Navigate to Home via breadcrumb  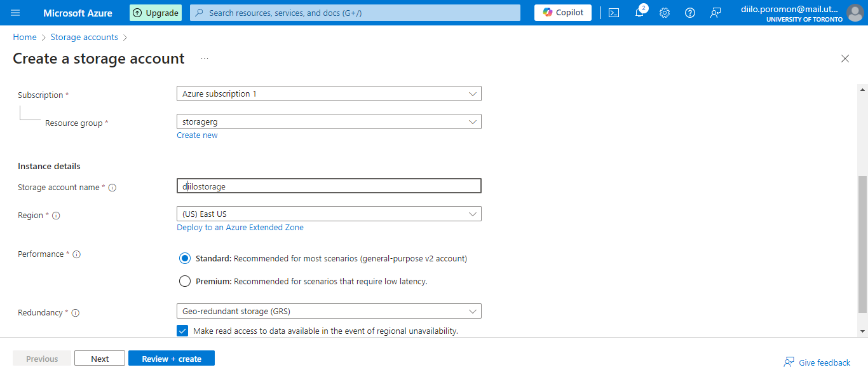(x=24, y=37)
